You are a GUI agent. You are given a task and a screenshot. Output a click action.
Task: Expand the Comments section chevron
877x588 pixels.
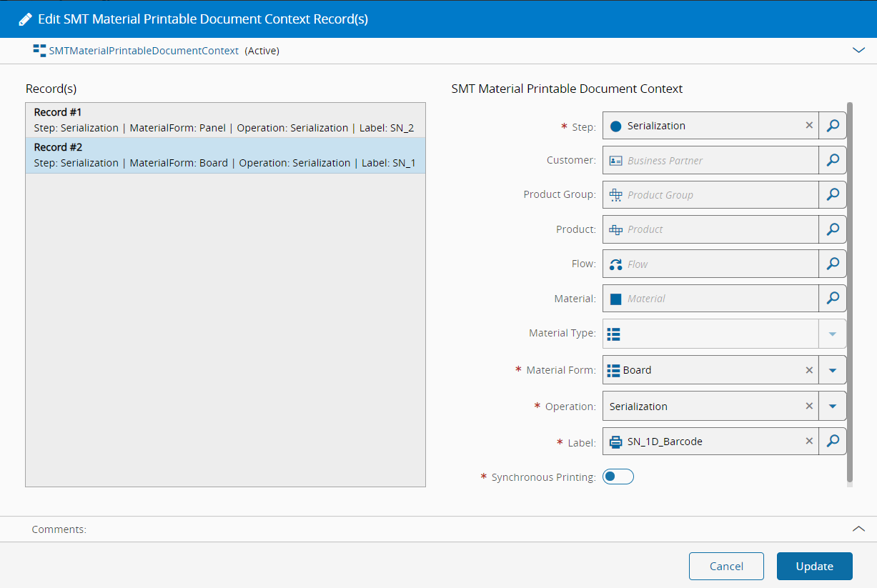click(858, 529)
